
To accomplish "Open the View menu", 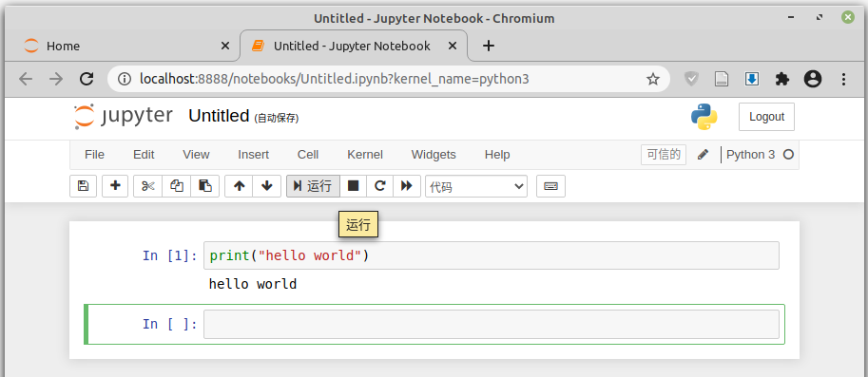I will pyautogui.click(x=196, y=155).
